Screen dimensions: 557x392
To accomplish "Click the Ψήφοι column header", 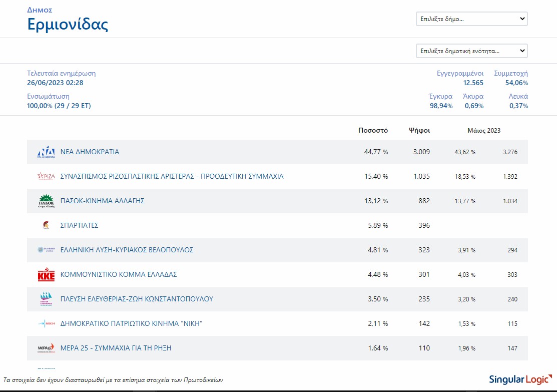I will point(419,130).
